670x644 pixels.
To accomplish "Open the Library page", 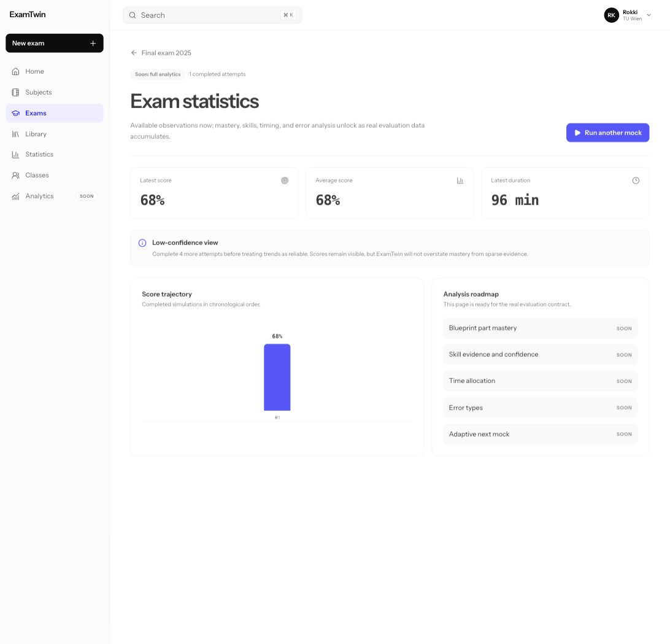I will (54, 134).
